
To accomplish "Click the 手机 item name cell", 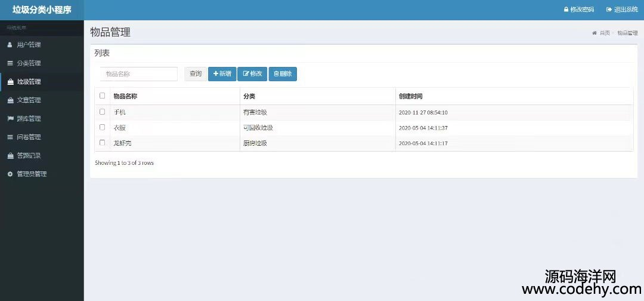I will tap(175, 112).
